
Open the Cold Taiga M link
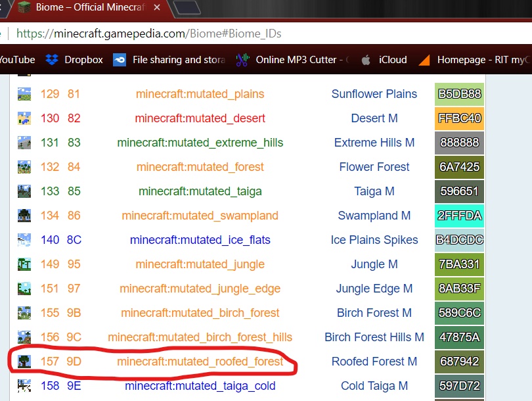(x=374, y=386)
